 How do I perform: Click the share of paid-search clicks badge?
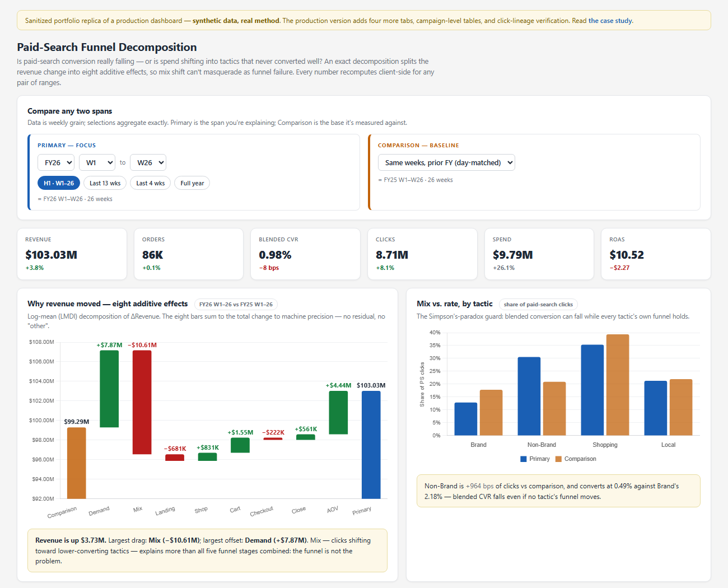538,305
